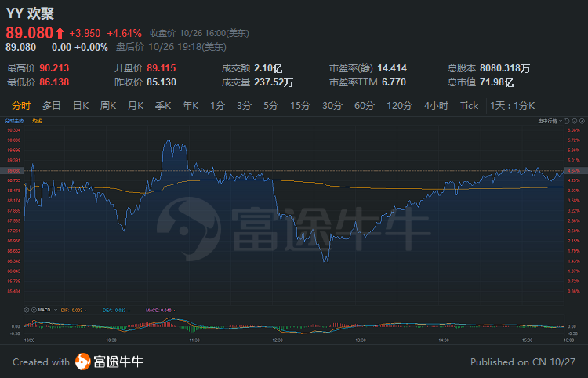Select the 15分 interval tab
588x378 pixels.
(300, 106)
